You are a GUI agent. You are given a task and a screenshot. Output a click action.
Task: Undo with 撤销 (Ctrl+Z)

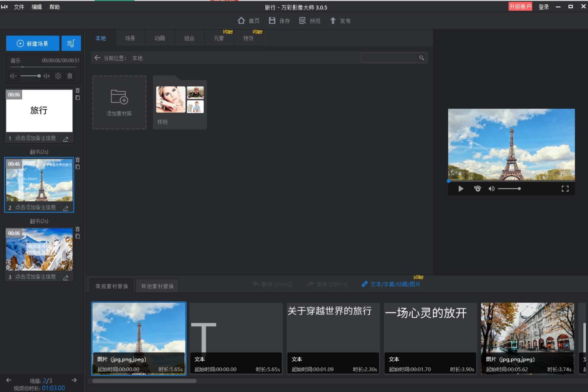273,284
